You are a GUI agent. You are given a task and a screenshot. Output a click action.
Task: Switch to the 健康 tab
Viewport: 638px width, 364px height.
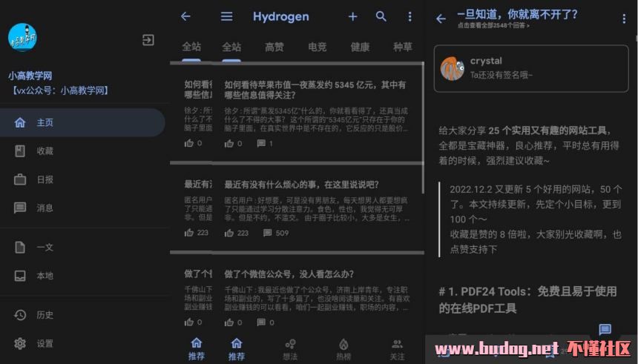360,47
